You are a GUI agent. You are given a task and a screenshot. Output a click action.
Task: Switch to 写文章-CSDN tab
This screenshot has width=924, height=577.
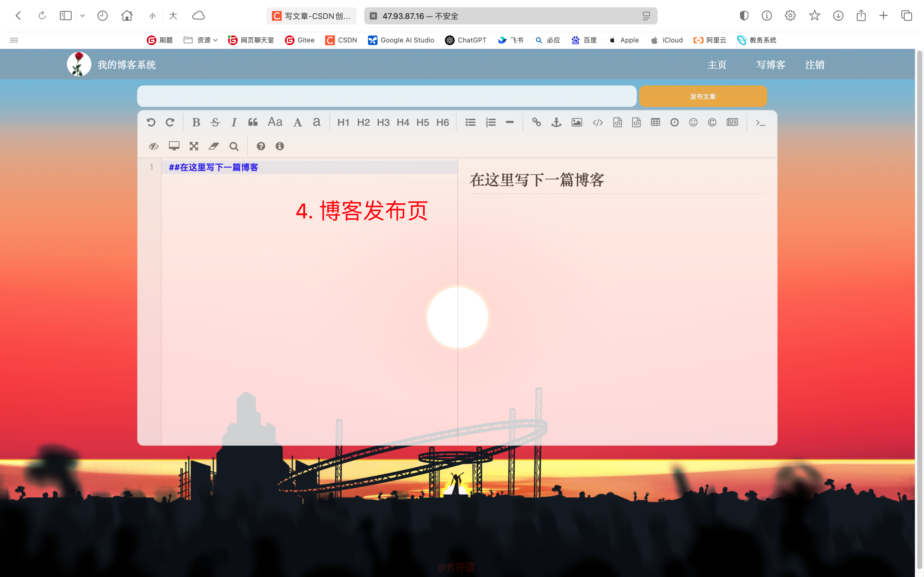click(312, 16)
